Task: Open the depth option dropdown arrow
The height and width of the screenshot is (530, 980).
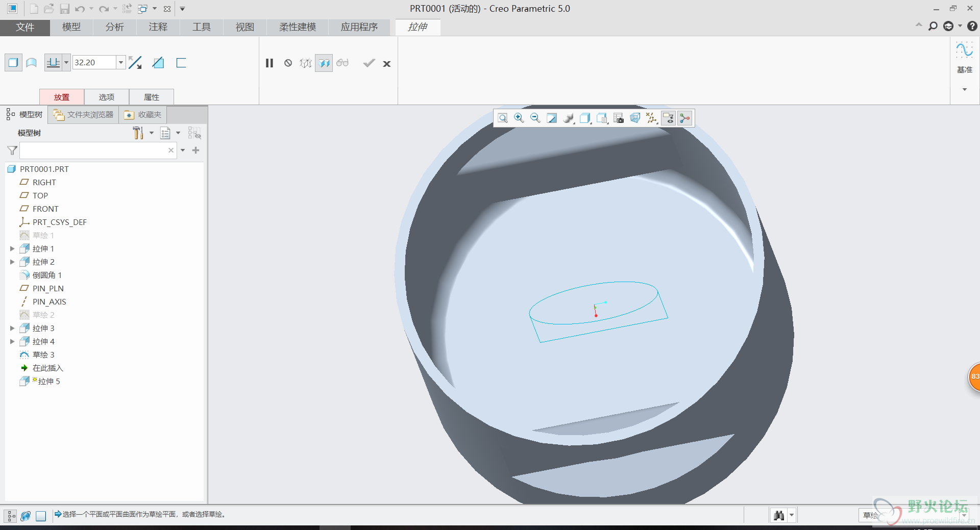Action: click(66, 63)
